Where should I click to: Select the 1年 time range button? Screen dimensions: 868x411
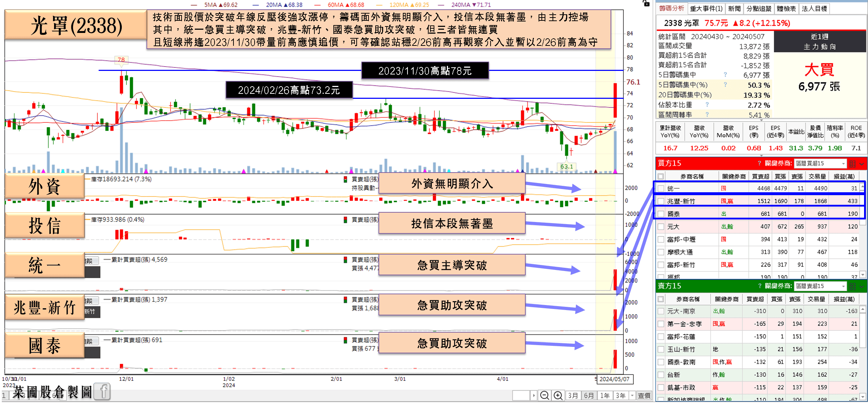(x=605, y=396)
